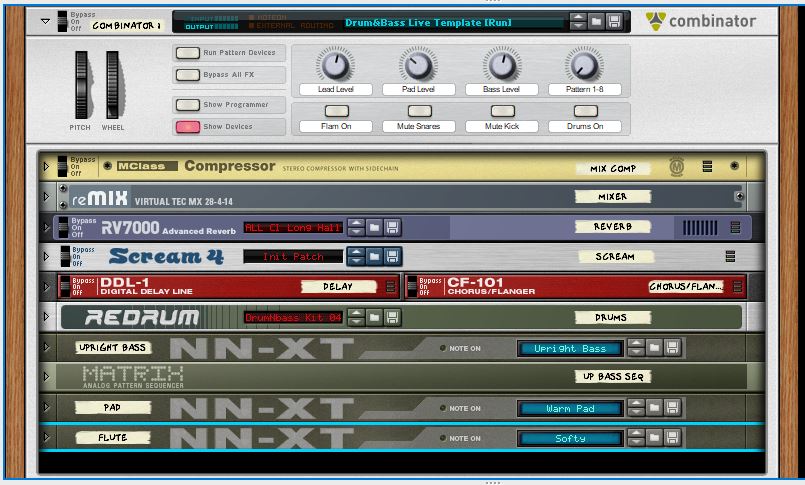Toggle Show Programmer button
Screen dimensions: 805x485
(188, 105)
